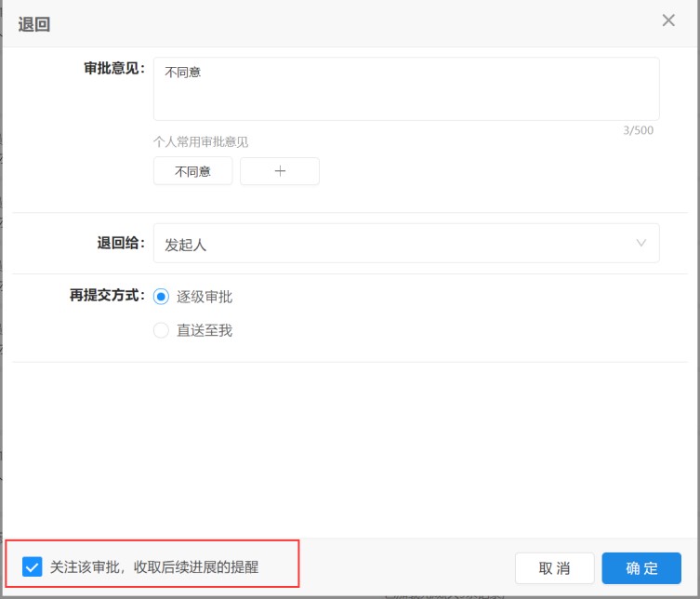Open the 退回给 dropdown showing 发起人

pos(406,244)
